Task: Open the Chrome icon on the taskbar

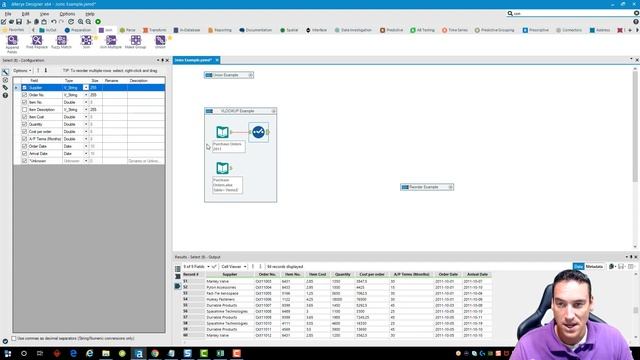Action: coord(155,353)
